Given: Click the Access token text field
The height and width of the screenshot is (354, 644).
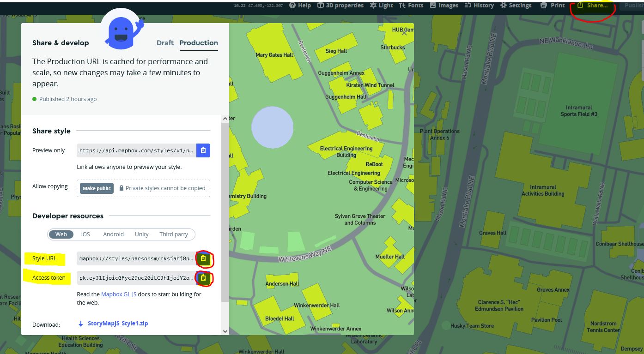Looking at the screenshot, I should [137, 278].
